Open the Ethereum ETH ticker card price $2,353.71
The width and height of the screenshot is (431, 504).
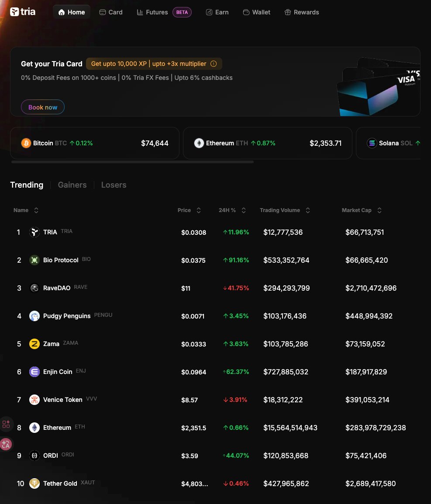click(x=325, y=143)
